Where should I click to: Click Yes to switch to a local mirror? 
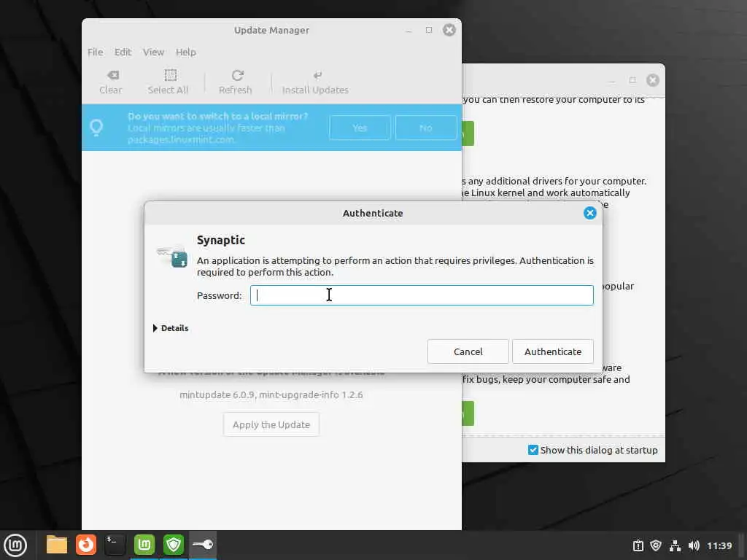point(360,128)
